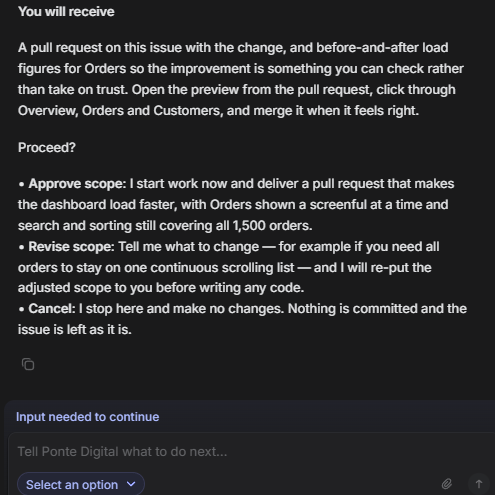Click the phrase before-and-after load
Viewport: 495px width, 495px height.
382,48
